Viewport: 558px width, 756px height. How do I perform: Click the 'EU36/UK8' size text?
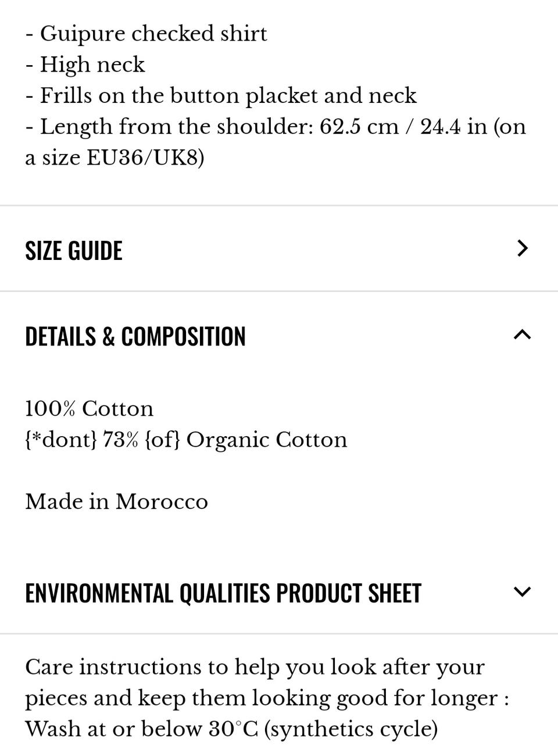click(x=145, y=158)
